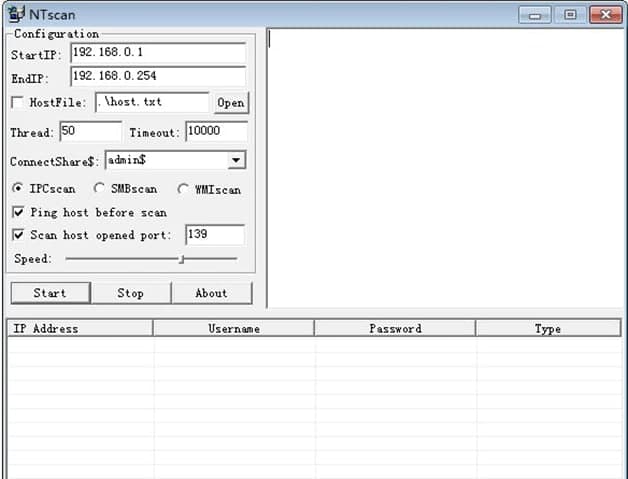This screenshot has width=628, height=479.
Task: Sort by Password column header
Action: 395,328
